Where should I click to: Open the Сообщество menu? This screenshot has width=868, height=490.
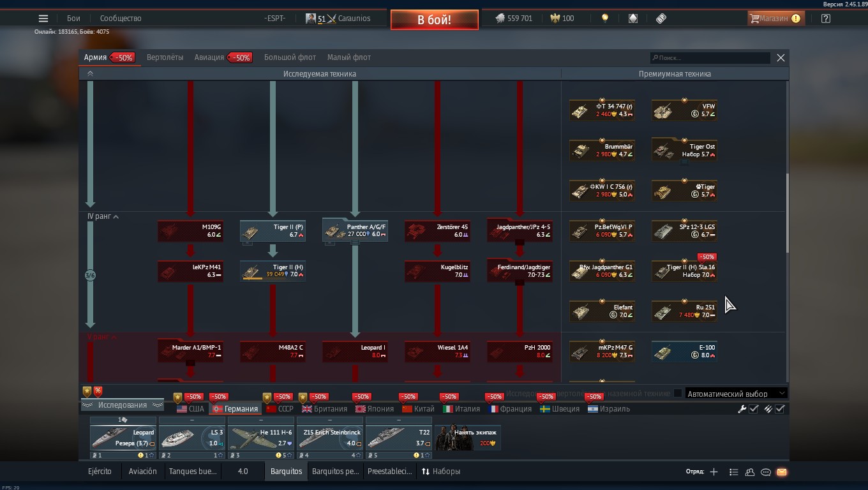(x=121, y=19)
